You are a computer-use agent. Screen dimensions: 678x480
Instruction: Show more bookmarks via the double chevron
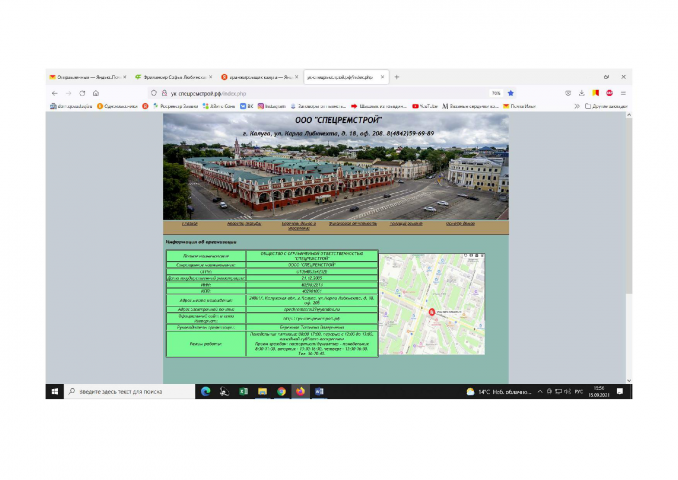576,106
